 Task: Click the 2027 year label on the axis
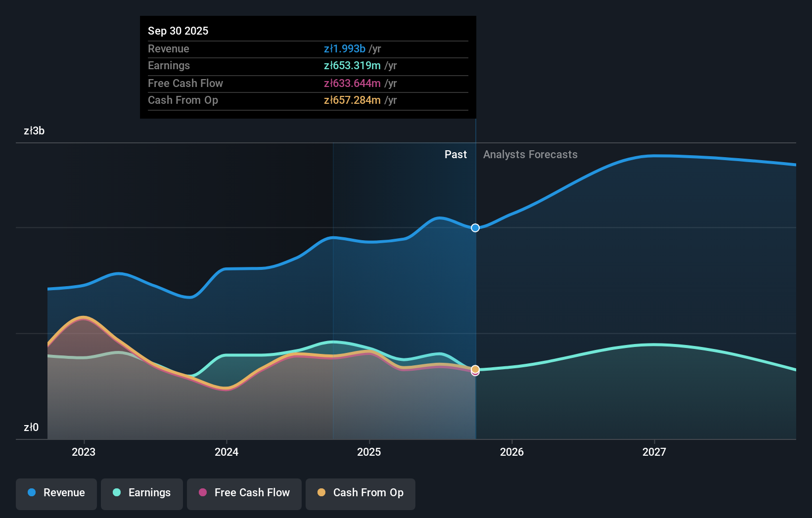[x=654, y=451]
